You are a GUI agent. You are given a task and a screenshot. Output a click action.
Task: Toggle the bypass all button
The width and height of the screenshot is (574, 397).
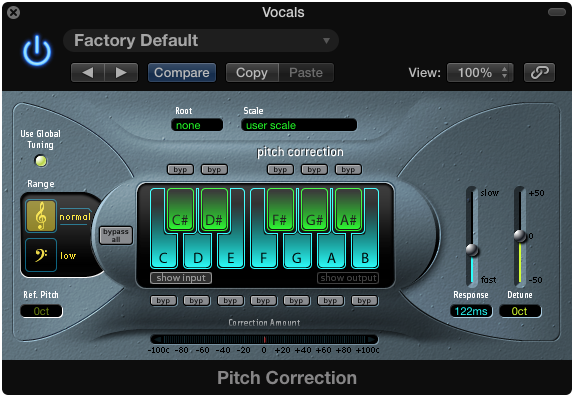coord(116,235)
